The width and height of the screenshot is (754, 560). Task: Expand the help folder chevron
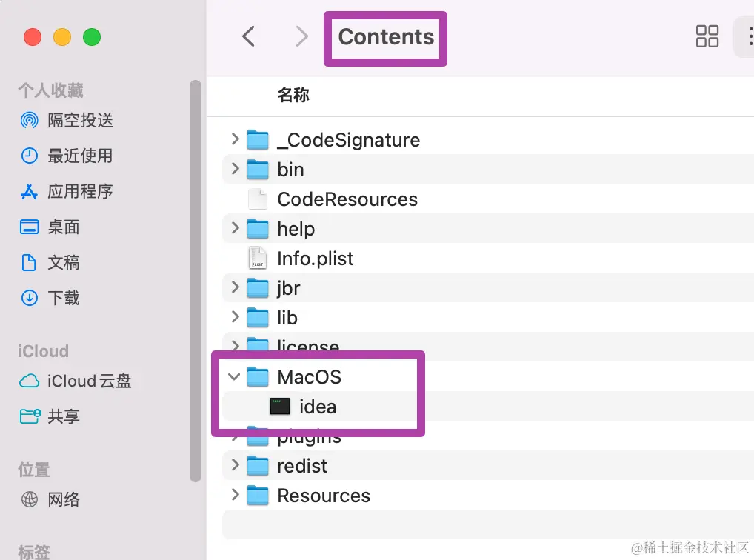coord(235,227)
